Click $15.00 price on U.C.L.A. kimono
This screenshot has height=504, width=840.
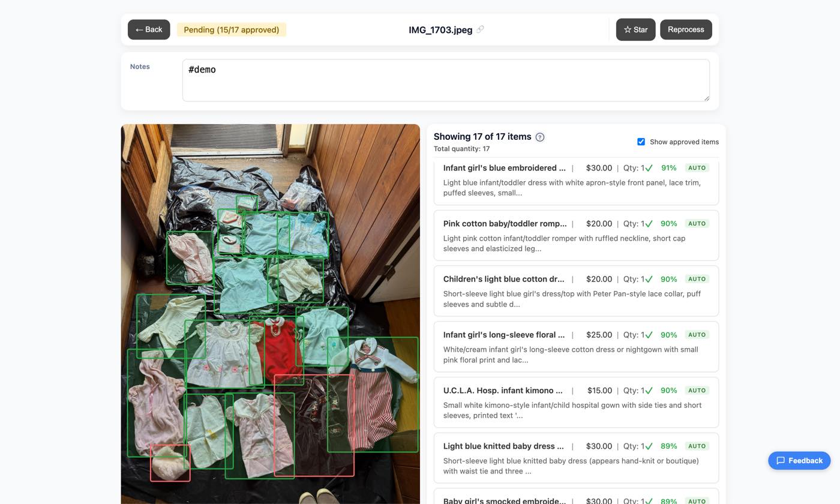pos(599,391)
